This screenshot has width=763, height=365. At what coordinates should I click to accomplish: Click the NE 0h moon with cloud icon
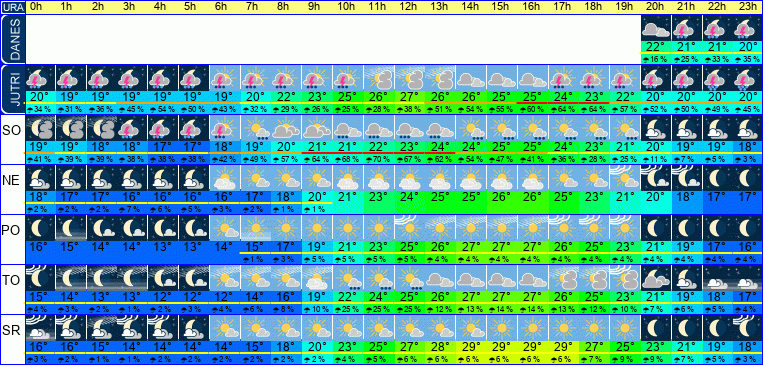40,178
